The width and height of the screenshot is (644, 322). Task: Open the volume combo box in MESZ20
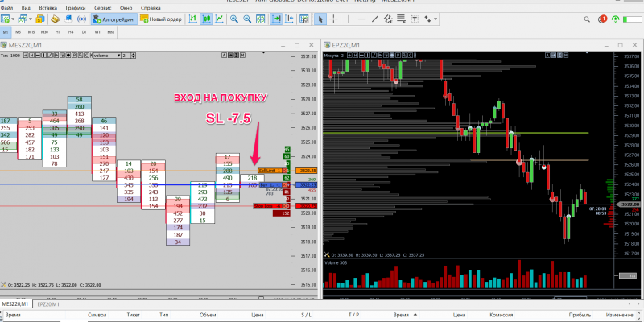pos(107,56)
